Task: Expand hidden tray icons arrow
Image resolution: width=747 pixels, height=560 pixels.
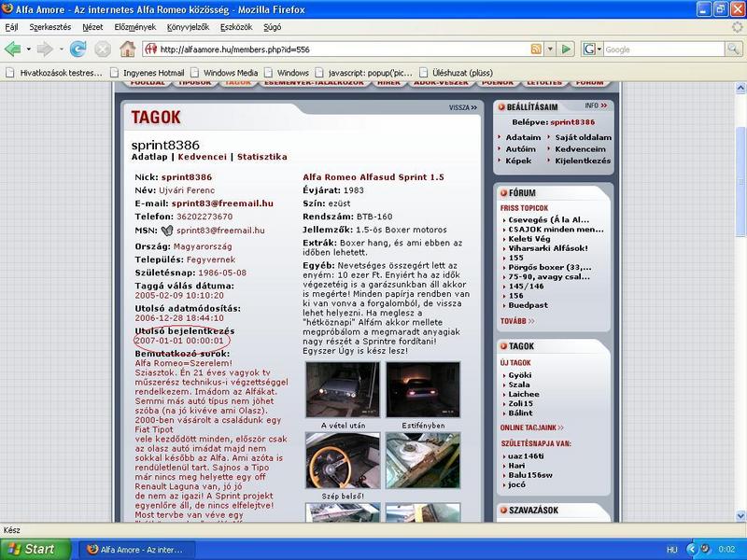Action: tap(692, 550)
